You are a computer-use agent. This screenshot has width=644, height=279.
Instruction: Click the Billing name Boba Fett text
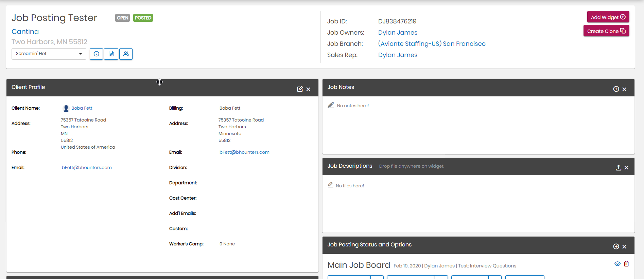pyautogui.click(x=230, y=108)
